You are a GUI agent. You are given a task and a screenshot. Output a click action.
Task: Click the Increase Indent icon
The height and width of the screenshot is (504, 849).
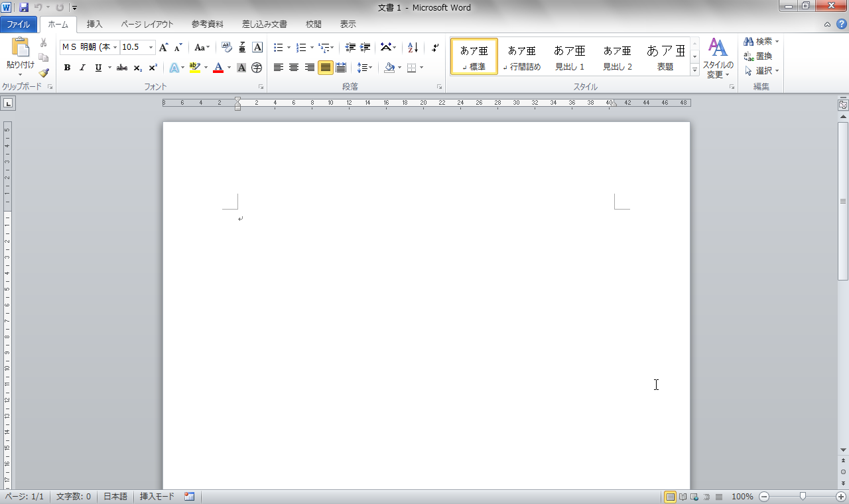[365, 47]
